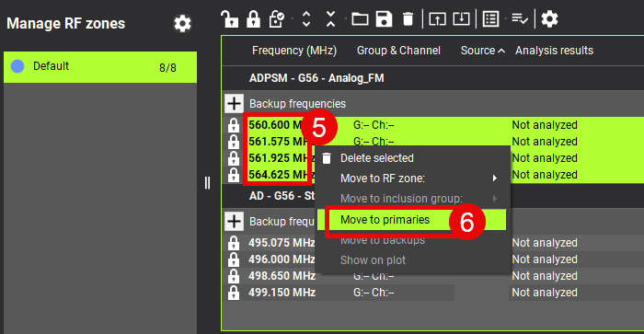Click Analysis results column header
Viewport: 644px width, 334px height.
pyautogui.click(x=554, y=51)
